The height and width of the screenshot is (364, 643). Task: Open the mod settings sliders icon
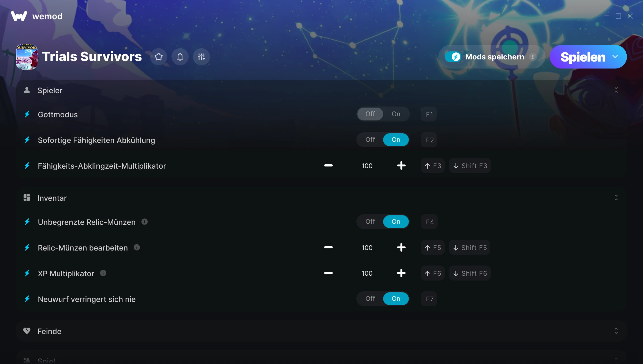coord(201,57)
